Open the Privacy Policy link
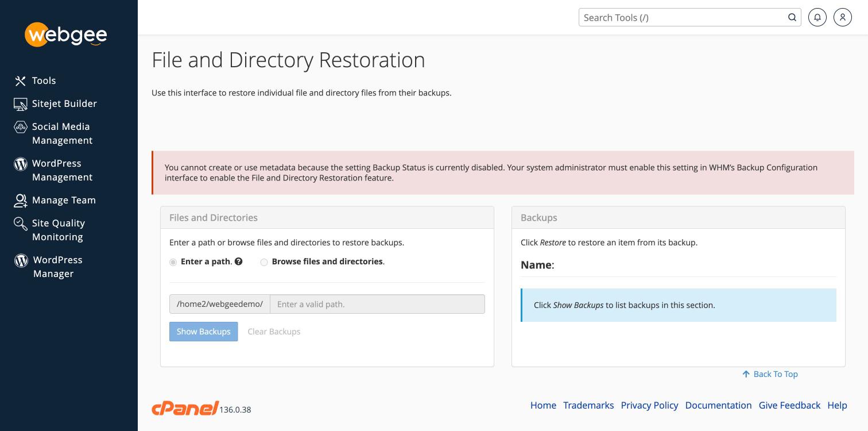This screenshot has height=431, width=868. click(x=650, y=405)
